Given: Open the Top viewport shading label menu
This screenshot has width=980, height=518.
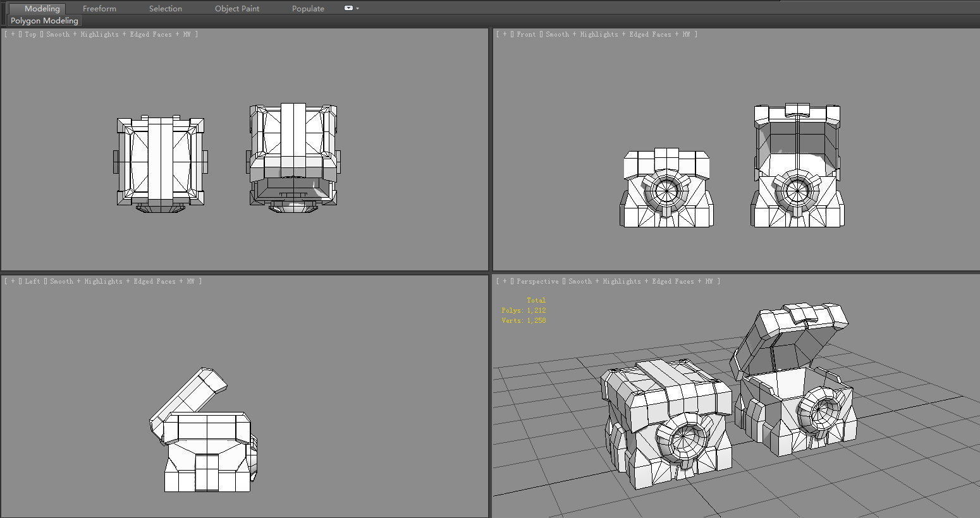Looking at the screenshot, I should [x=118, y=34].
